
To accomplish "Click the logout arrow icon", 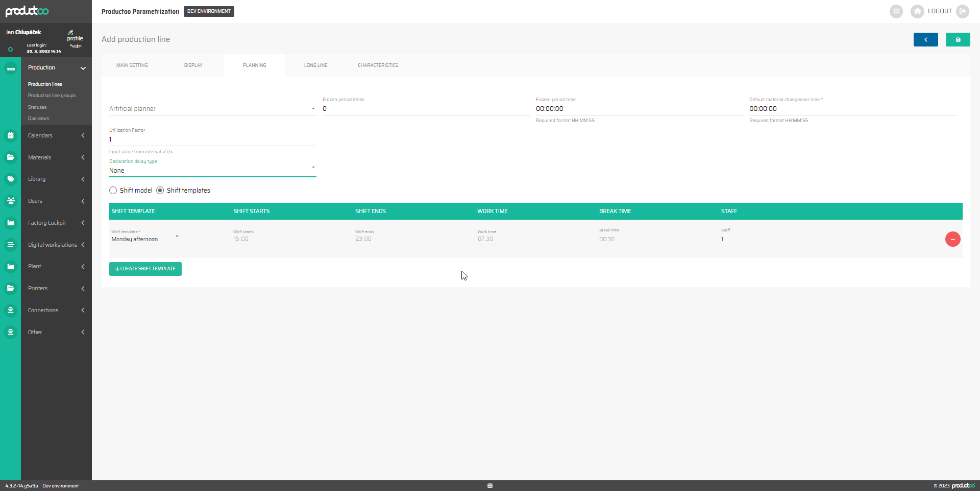I will [963, 11].
